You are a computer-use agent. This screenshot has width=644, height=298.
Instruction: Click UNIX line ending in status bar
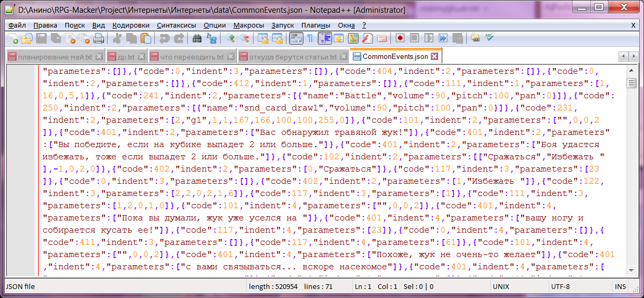pos(502,287)
